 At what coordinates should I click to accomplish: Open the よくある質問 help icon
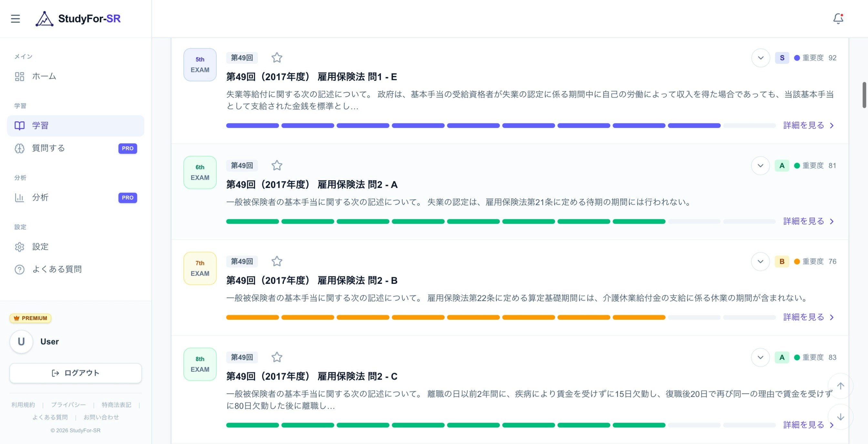(20, 269)
